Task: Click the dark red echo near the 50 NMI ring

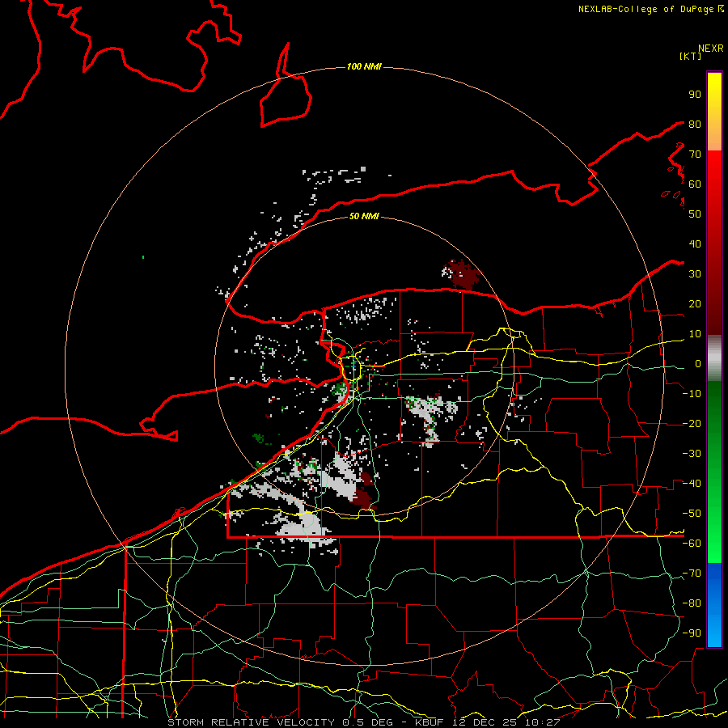Action: pos(463,274)
